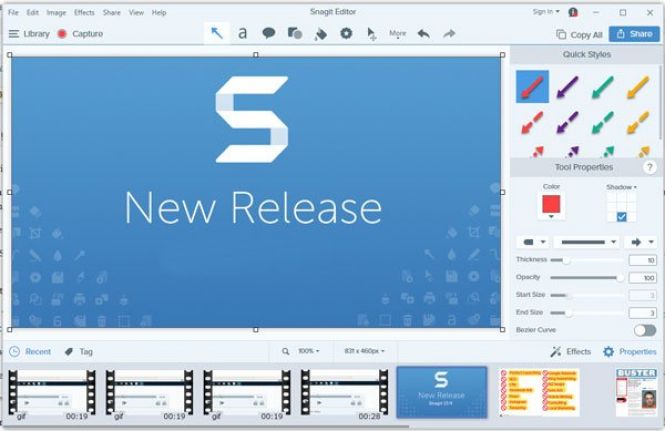Open the Edit menu
Screen dimensions: 665x431
click(33, 13)
